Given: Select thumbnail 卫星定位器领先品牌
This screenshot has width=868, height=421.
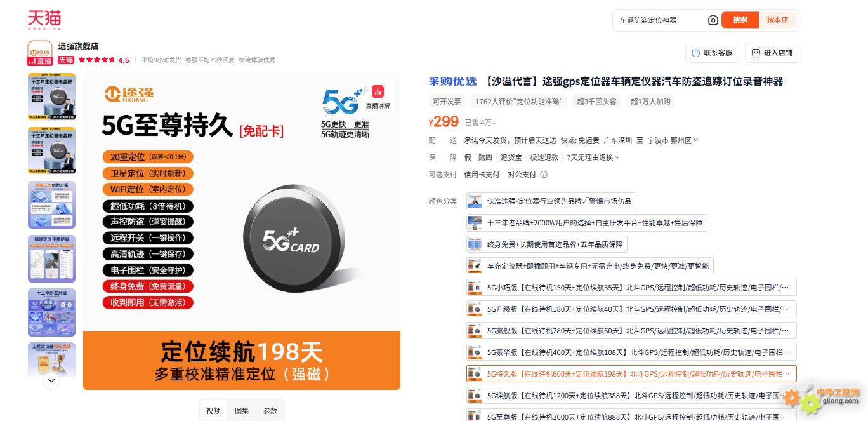Looking at the screenshot, I should tap(51, 360).
